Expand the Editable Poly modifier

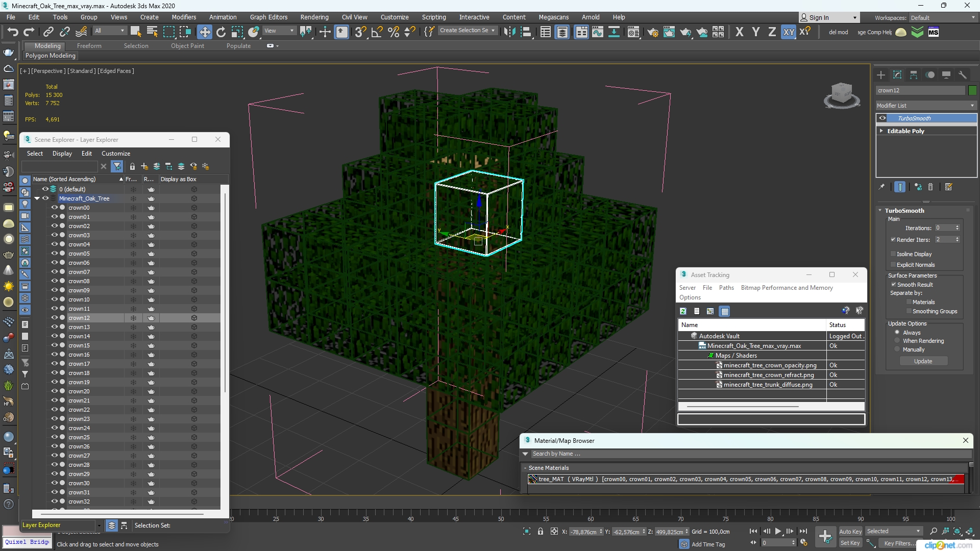tap(881, 131)
